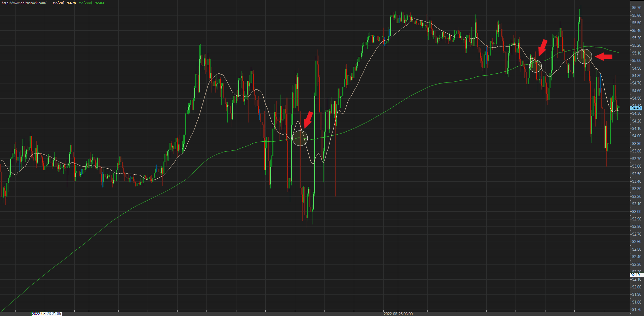
Task: Click the 93.80 price axis label
Action: pos(636,151)
